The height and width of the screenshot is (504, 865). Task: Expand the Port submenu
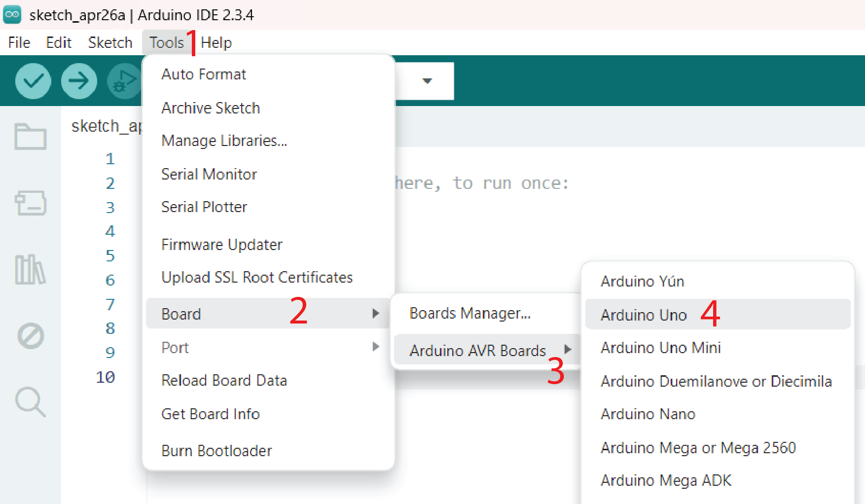[268, 347]
